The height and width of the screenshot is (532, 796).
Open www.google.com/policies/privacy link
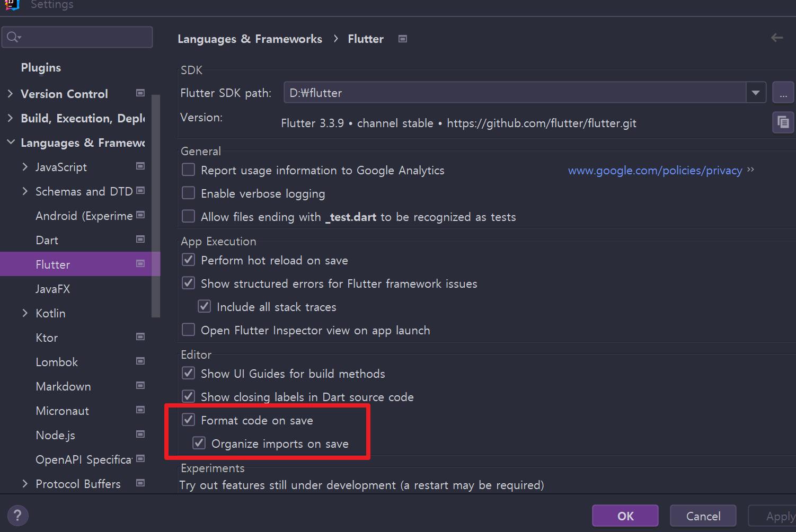point(655,170)
